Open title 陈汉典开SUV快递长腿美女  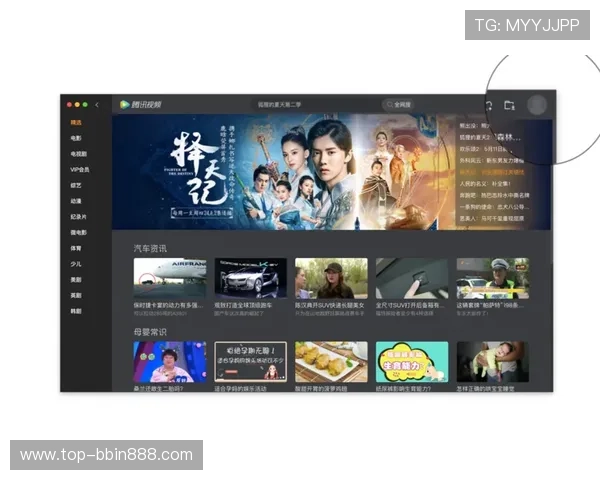[x=330, y=305]
